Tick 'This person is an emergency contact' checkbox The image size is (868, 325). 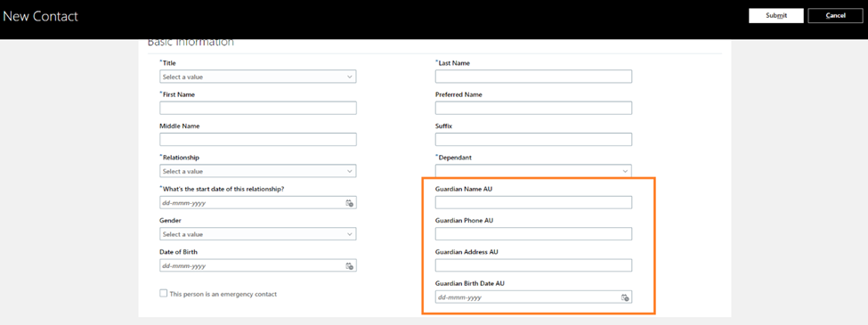pyautogui.click(x=163, y=294)
